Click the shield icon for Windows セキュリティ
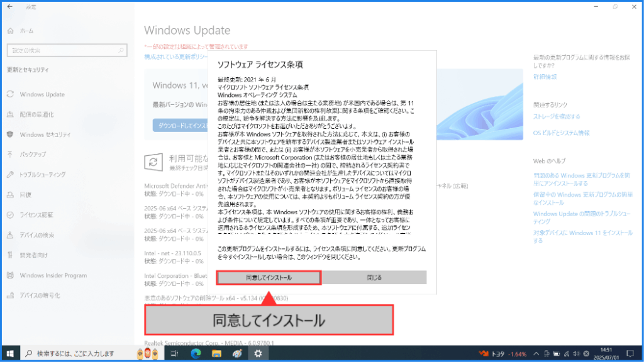The width and height of the screenshot is (644, 362). click(x=10, y=134)
